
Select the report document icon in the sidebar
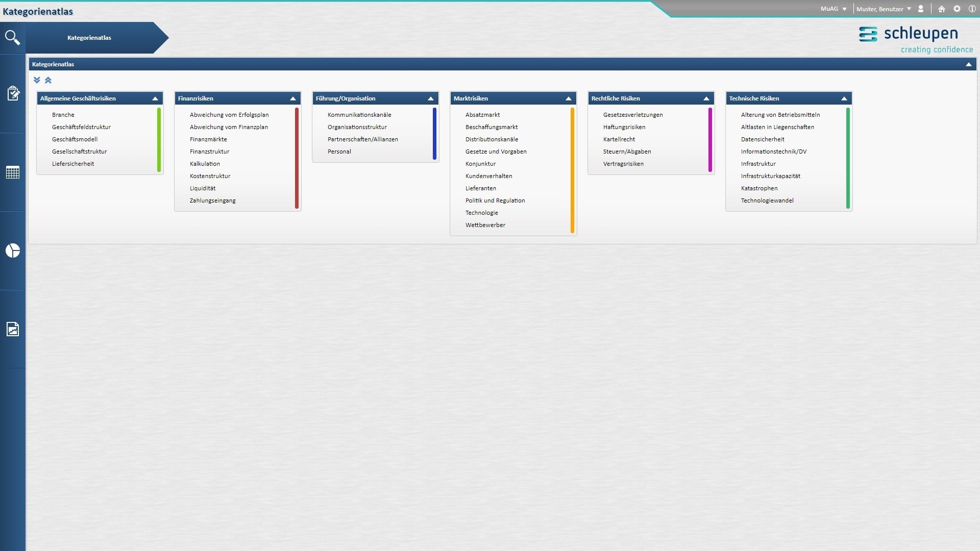[13, 329]
